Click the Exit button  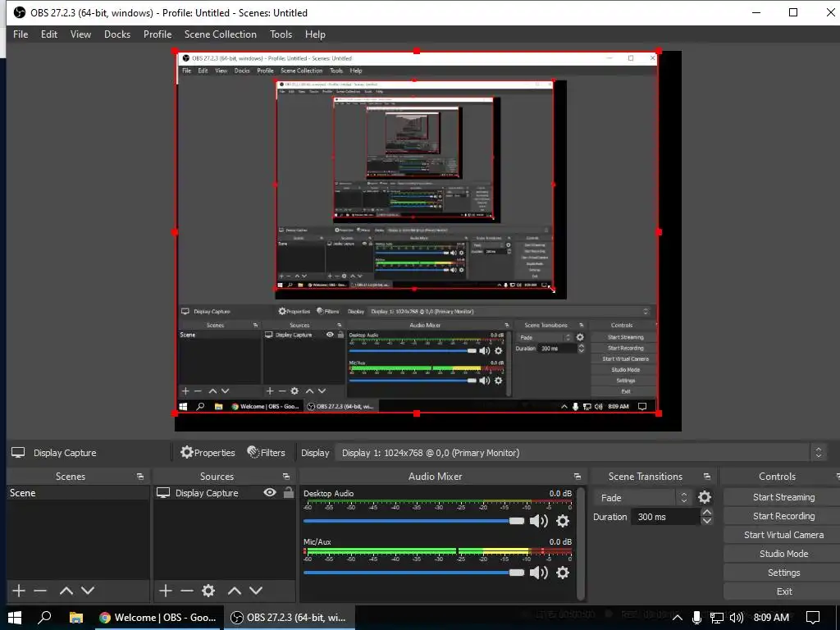point(783,591)
